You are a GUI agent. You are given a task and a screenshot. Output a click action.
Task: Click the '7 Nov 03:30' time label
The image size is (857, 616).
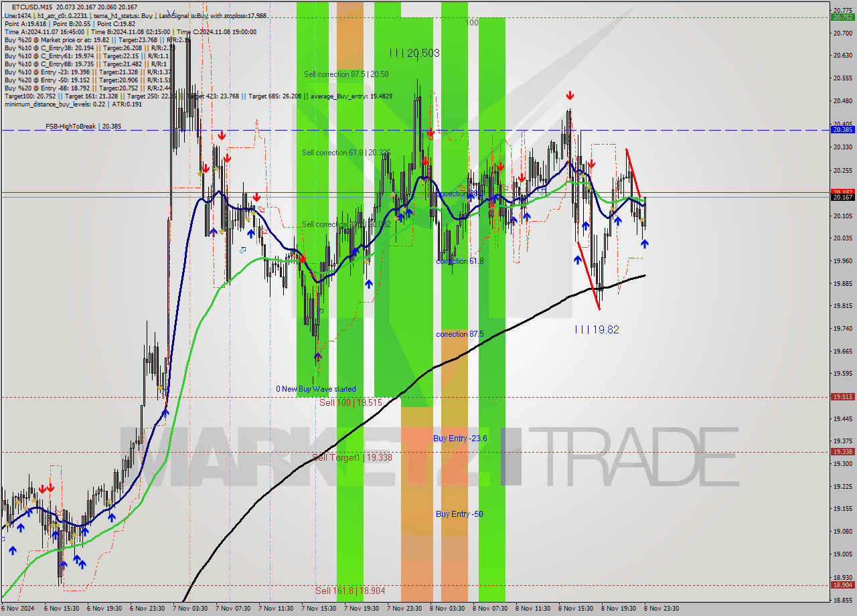pyautogui.click(x=190, y=609)
